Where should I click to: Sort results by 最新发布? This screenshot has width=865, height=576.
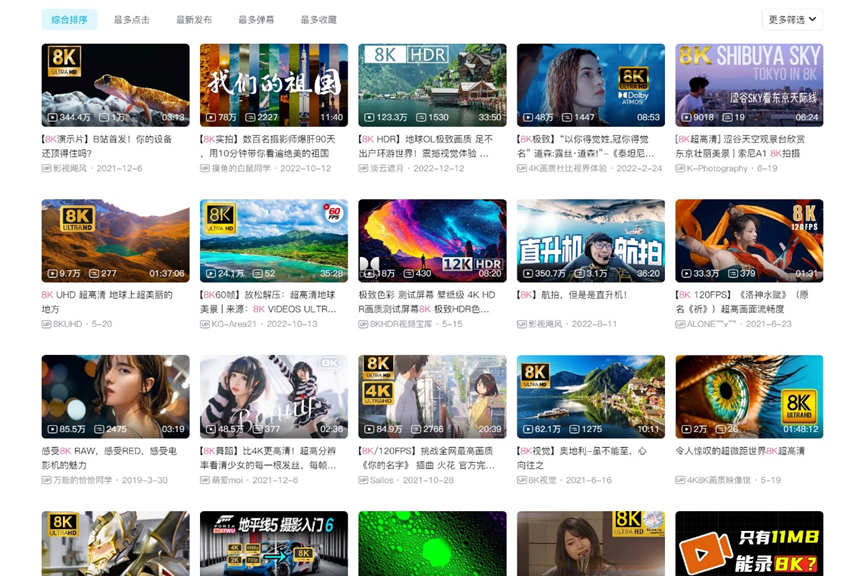194,20
